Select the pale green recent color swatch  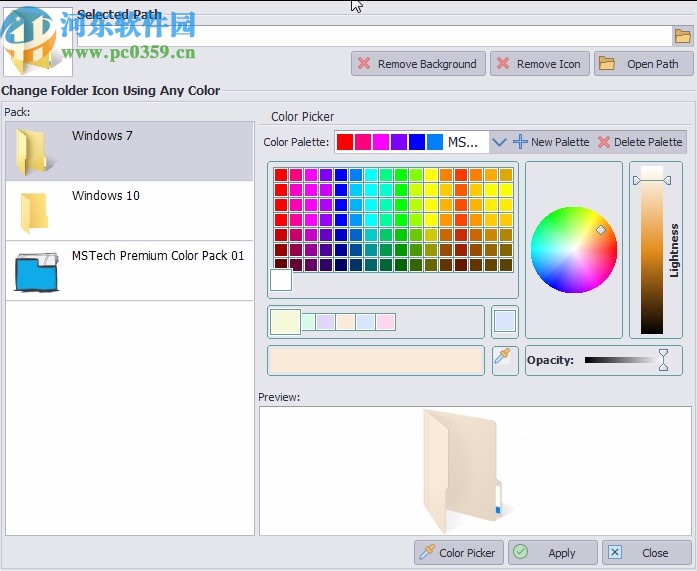(308, 322)
